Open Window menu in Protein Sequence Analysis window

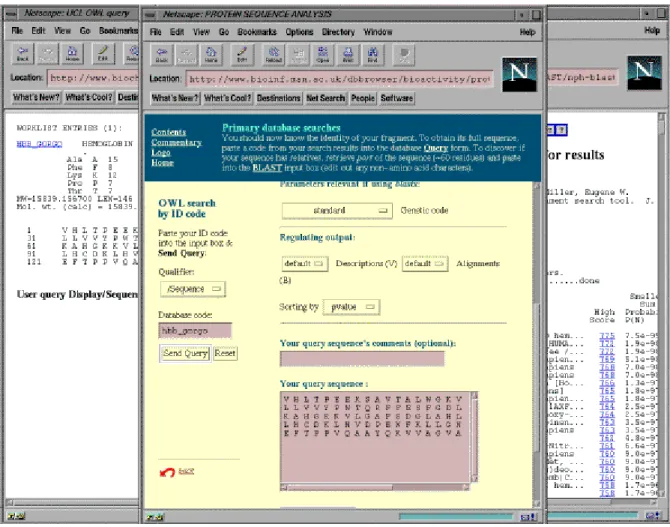pyautogui.click(x=378, y=32)
